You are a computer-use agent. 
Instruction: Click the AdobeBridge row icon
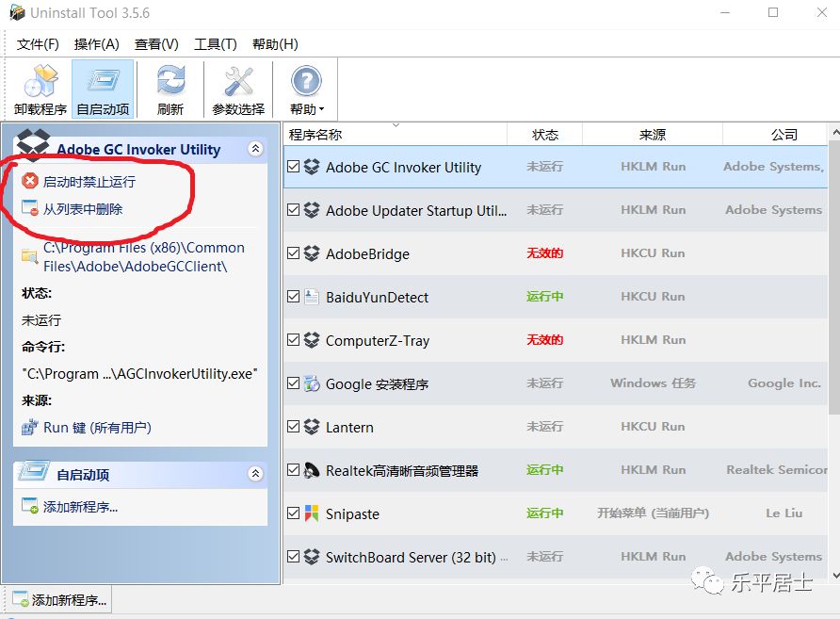pyautogui.click(x=312, y=253)
